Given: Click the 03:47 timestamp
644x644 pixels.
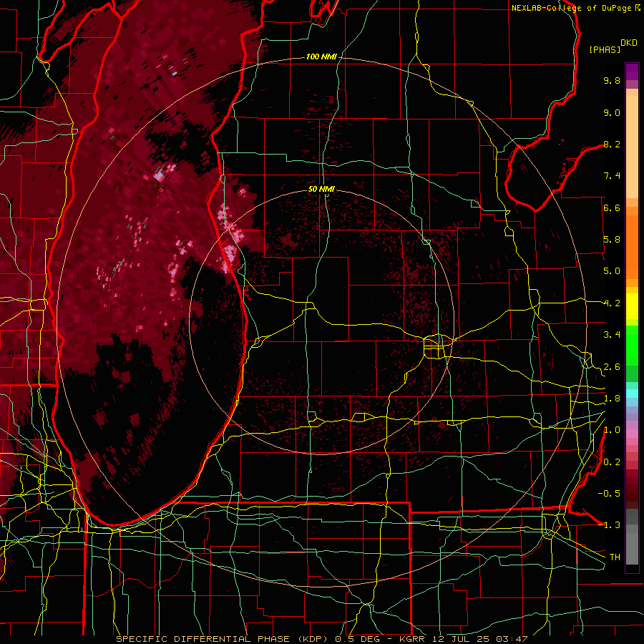Looking at the screenshot, I should click(511, 639).
